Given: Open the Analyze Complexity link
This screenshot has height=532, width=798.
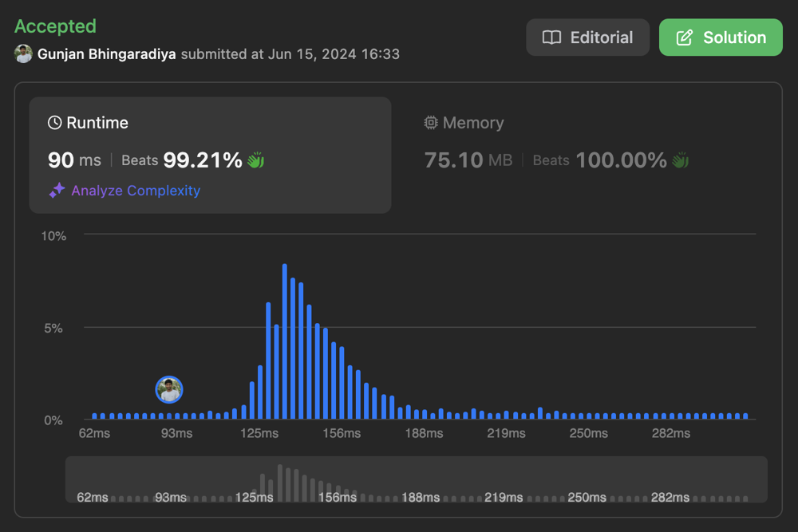Looking at the screenshot, I should (136, 191).
